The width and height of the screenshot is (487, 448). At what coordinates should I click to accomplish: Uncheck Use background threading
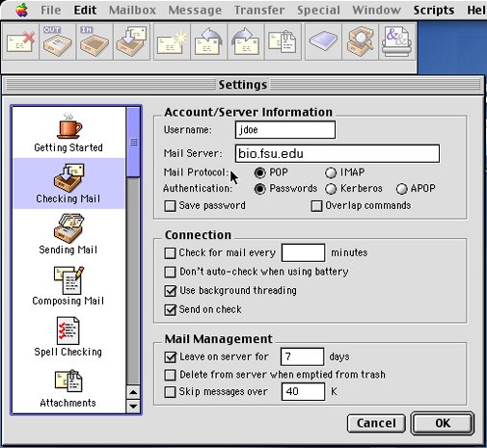(x=170, y=291)
